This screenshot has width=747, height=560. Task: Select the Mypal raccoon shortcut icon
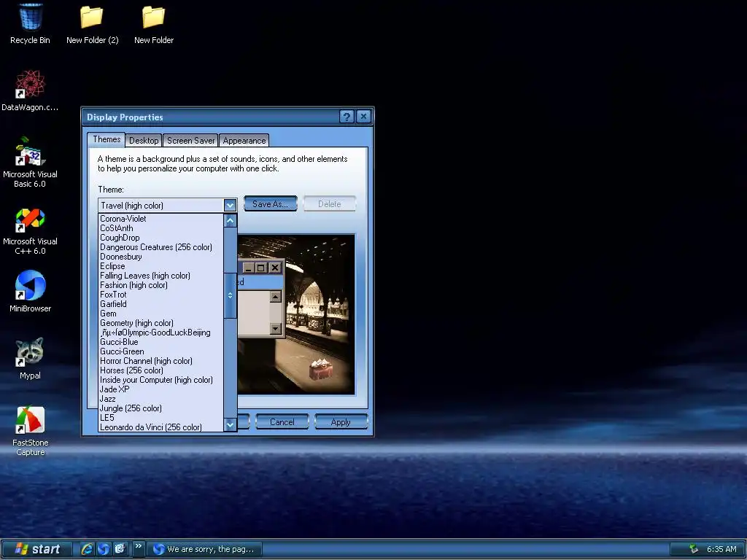(30, 358)
